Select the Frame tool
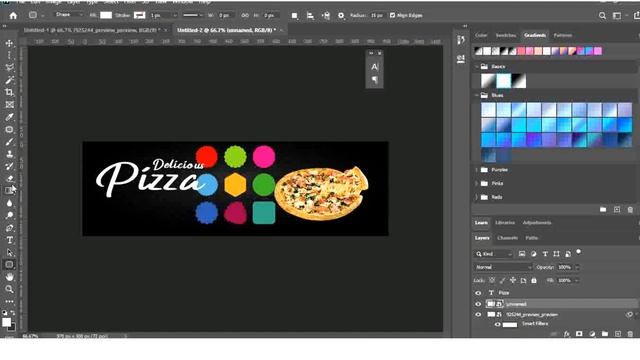640x360 pixels. pos(9,104)
